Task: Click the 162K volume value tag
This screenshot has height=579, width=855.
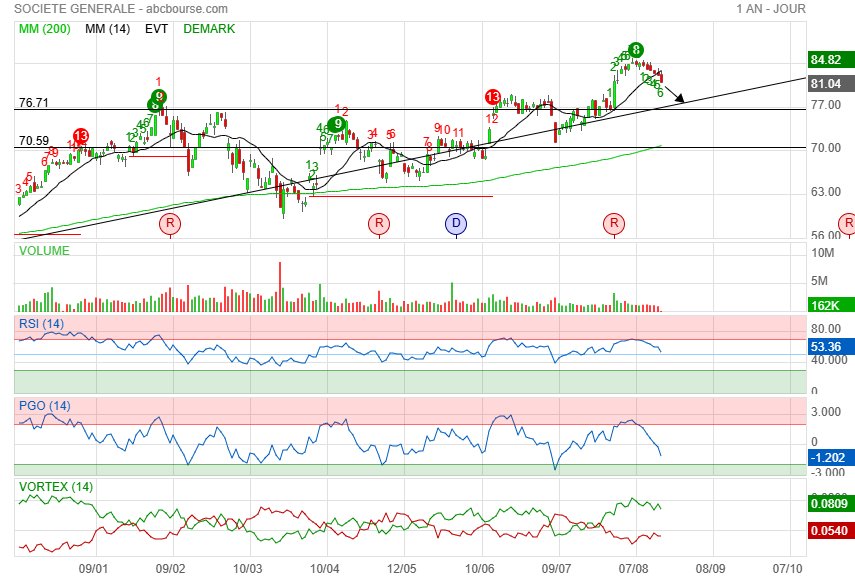Action: pos(830,305)
